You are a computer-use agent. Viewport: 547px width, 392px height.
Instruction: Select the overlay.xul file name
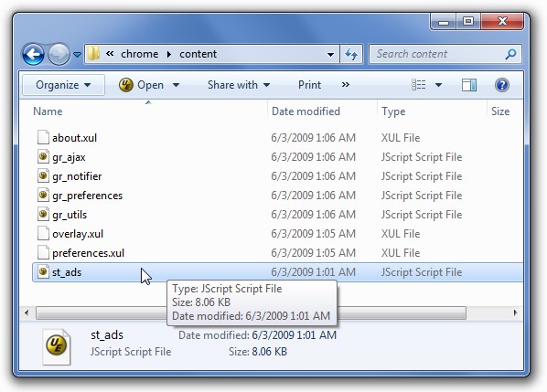click(x=78, y=234)
